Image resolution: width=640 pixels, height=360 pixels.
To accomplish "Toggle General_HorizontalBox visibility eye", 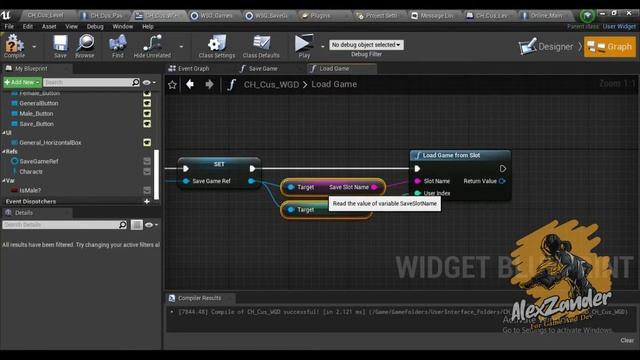I will click(147, 142).
